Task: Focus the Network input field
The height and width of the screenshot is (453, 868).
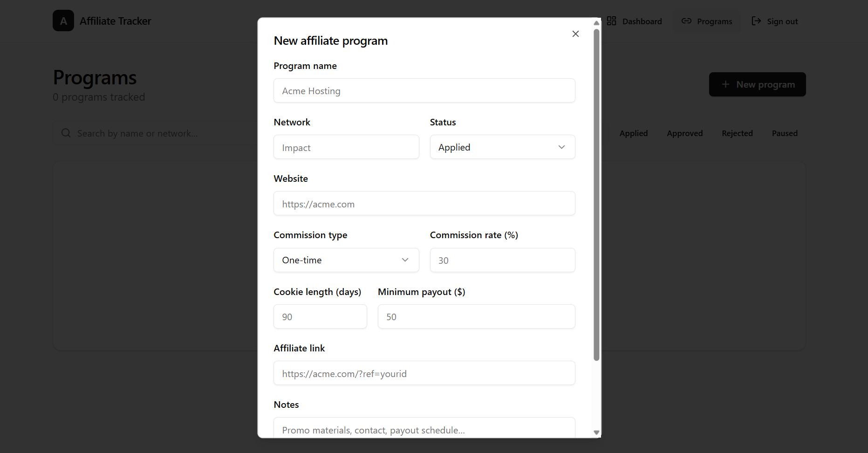Action: [346, 147]
